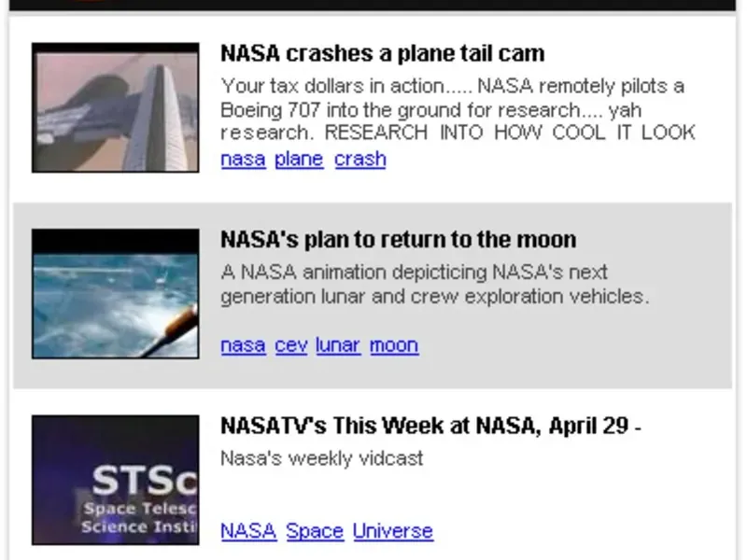Open the STScI This Week thumbnail
Screen dimensions: 747x560
click(x=116, y=480)
